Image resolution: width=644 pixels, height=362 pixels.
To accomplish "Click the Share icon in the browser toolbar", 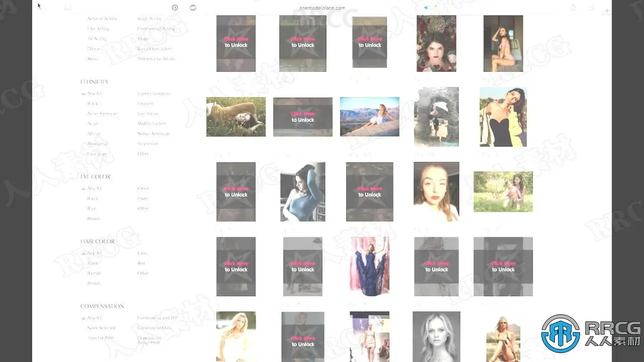I will (574, 8).
